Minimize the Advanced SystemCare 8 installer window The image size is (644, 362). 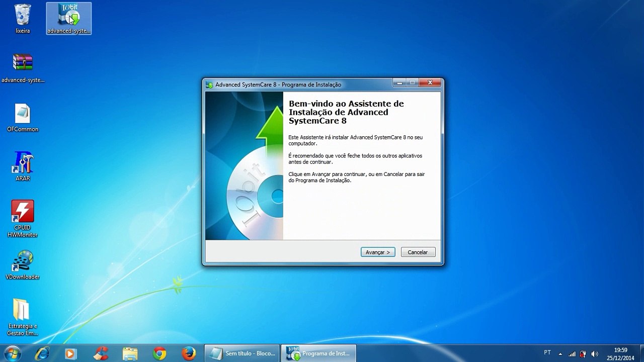399,83
